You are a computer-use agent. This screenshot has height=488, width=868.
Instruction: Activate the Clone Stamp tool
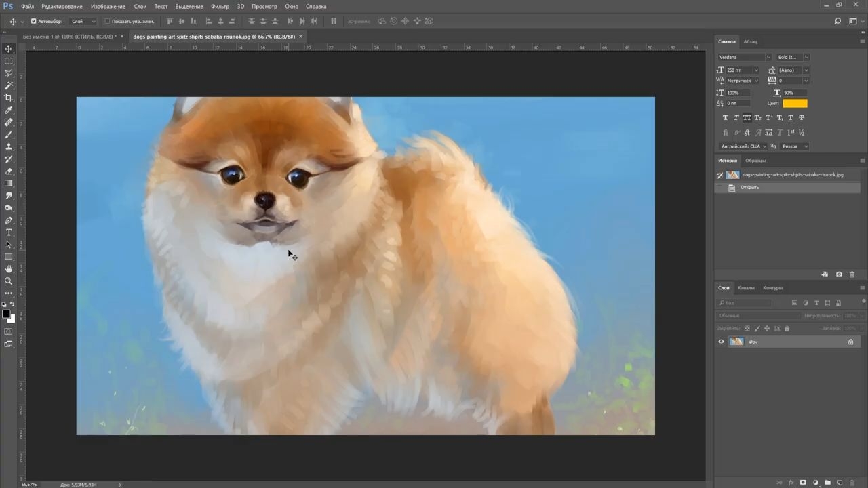pos(9,146)
